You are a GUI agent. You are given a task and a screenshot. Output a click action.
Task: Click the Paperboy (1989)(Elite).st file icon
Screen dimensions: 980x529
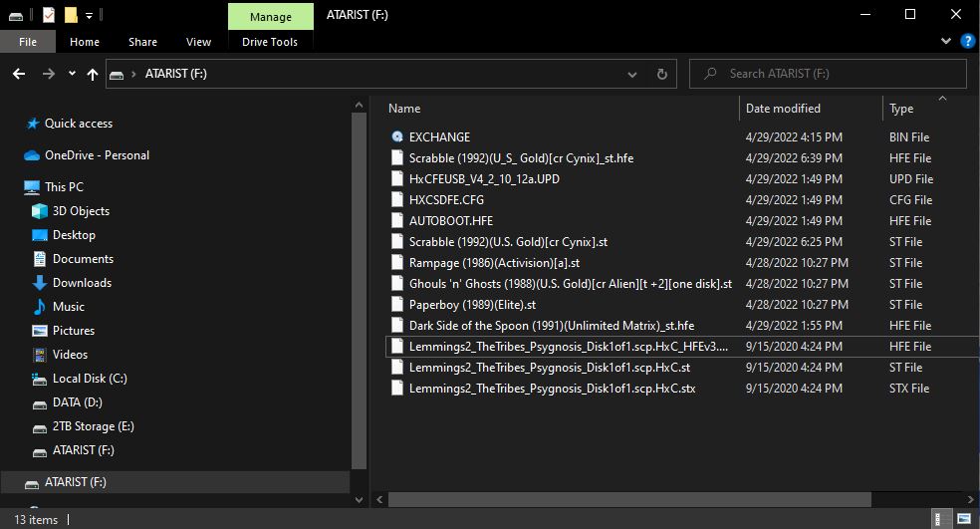click(x=396, y=305)
